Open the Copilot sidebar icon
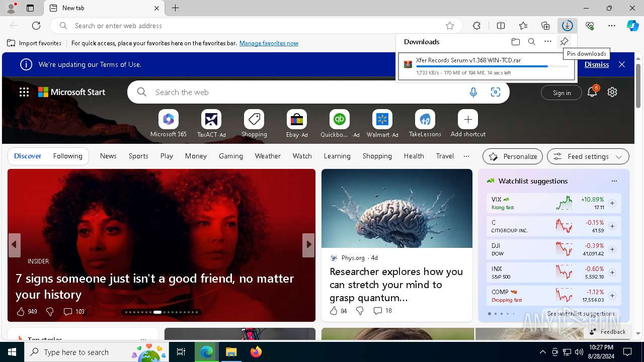The width and height of the screenshot is (644, 362). 633,26
